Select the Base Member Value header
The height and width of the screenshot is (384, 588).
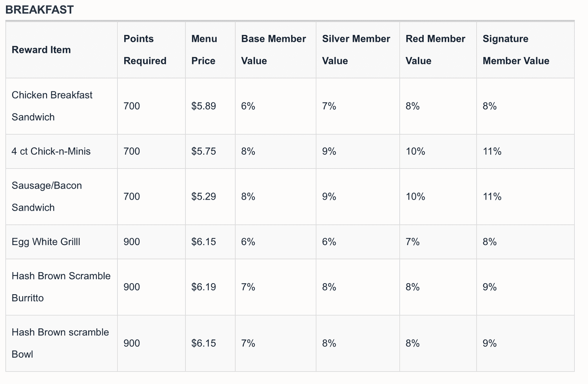point(274,50)
